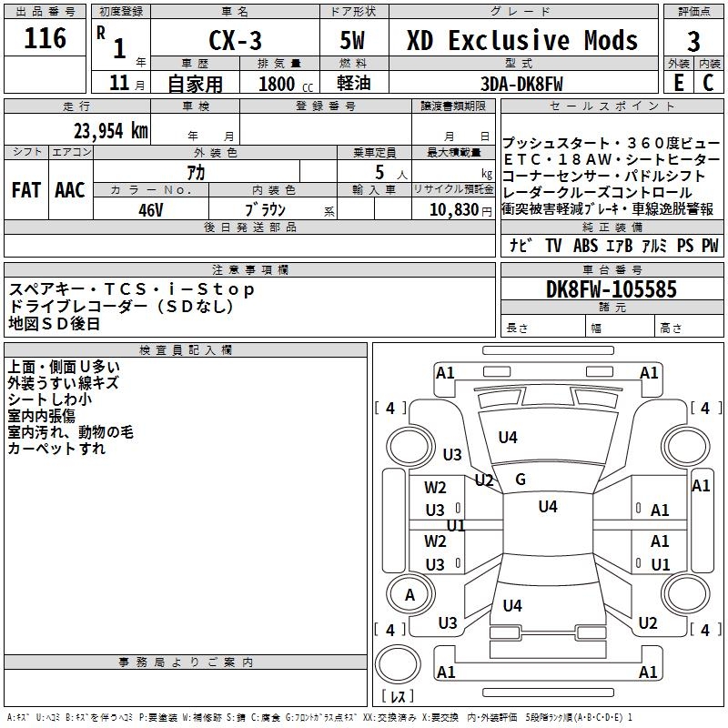Click the recycle deposit amount 10,830円
The width and height of the screenshot is (728, 728).
(460, 210)
